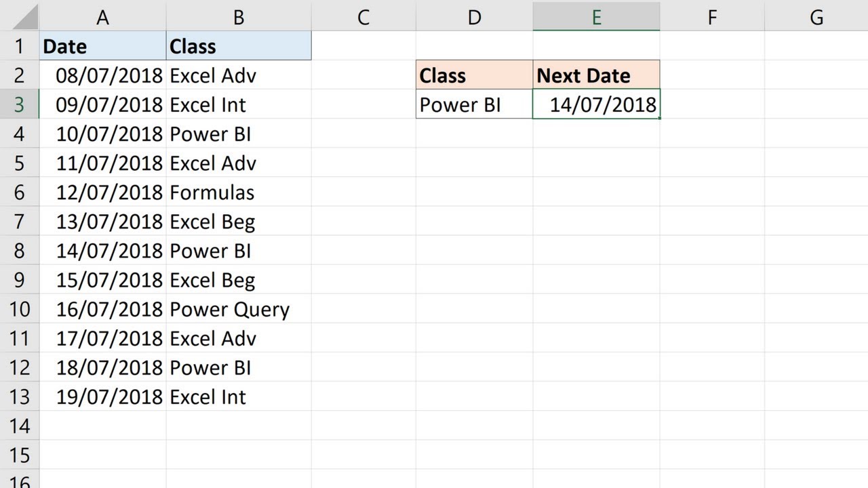
Task: Select column C header
Action: (x=363, y=17)
